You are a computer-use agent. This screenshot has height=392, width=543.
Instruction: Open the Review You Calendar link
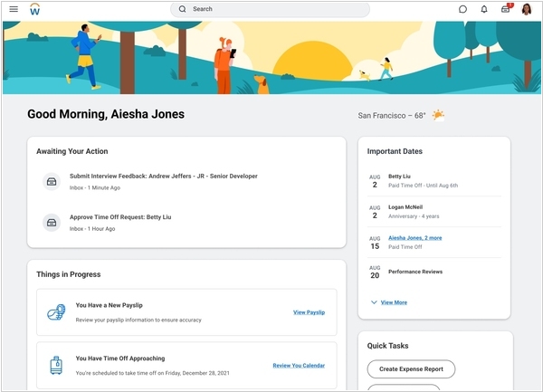click(299, 366)
